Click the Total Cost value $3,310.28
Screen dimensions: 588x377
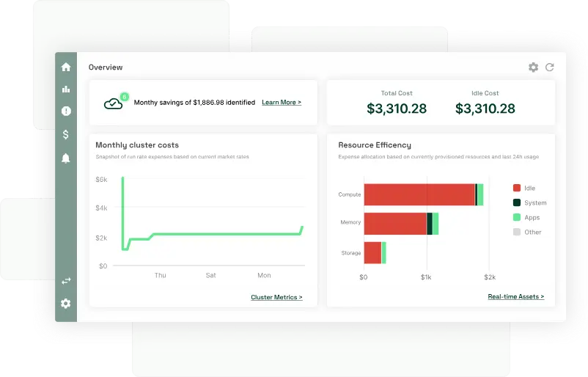pos(397,109)
